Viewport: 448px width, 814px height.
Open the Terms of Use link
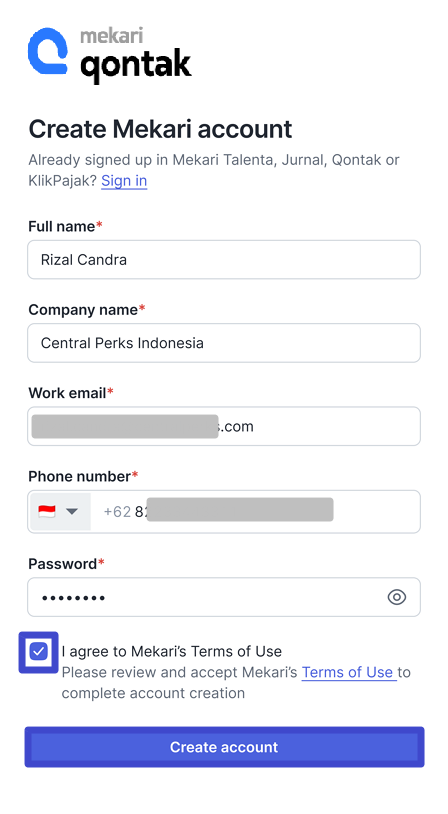(347, 672)
